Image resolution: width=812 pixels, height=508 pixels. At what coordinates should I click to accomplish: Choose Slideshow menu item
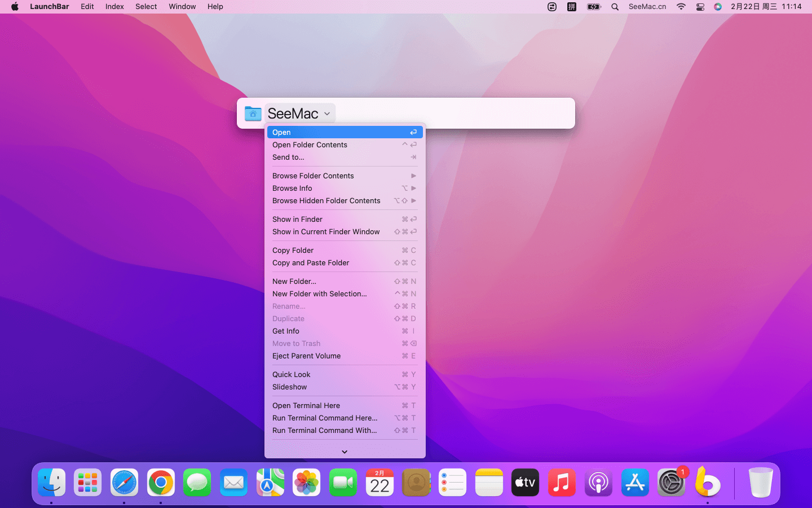pyautogui.click(x=345, y=387)
